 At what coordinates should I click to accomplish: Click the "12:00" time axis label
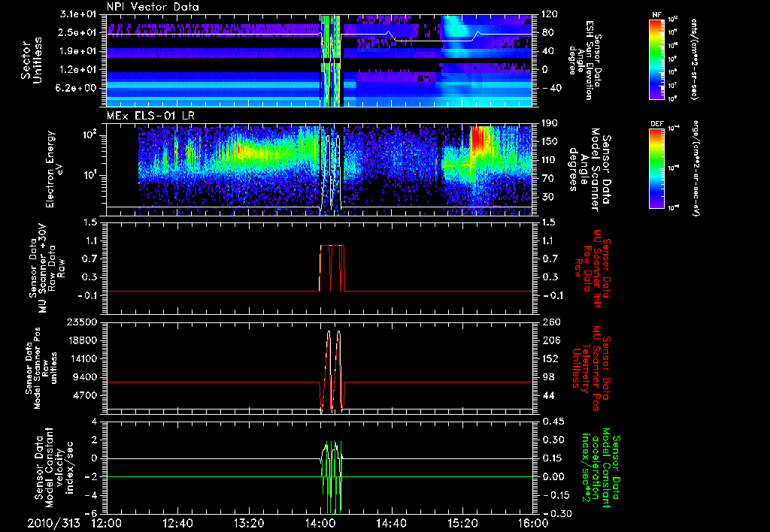[x=107, y=523]
